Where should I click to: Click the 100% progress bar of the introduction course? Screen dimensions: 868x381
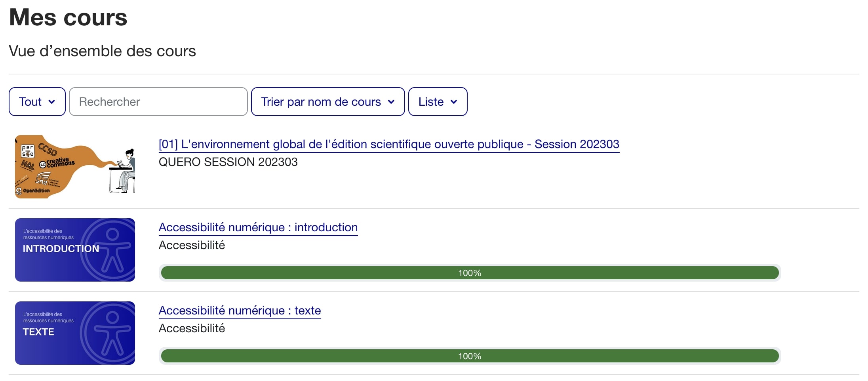point(469,272)
